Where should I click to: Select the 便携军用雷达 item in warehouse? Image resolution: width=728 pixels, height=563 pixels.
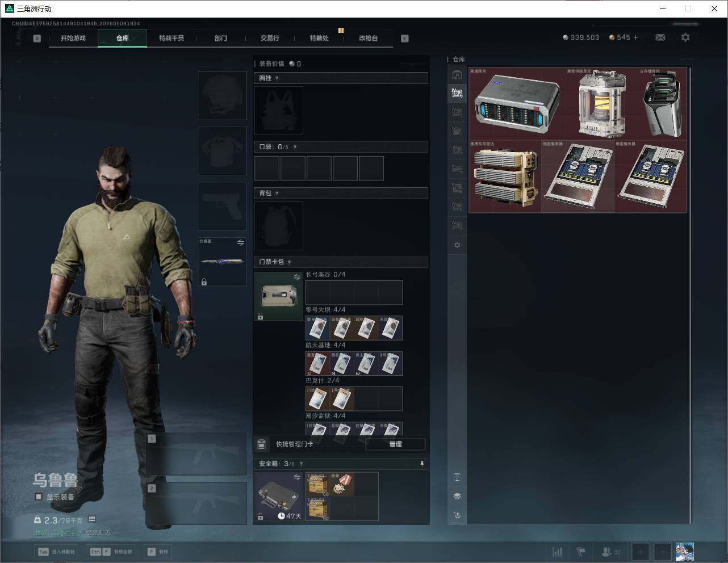pos(505,177)
